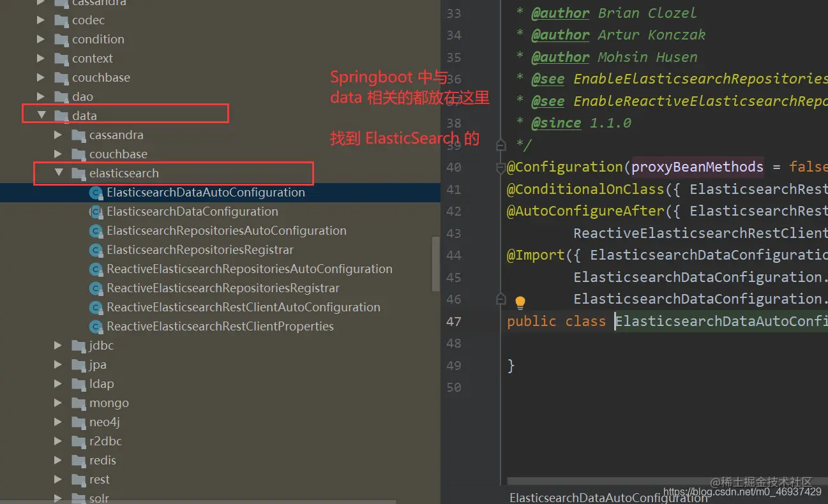Click the ElasticsearchDataAutoConfiguration class icon
The image size is (828, 504).
tap(96, 193)
